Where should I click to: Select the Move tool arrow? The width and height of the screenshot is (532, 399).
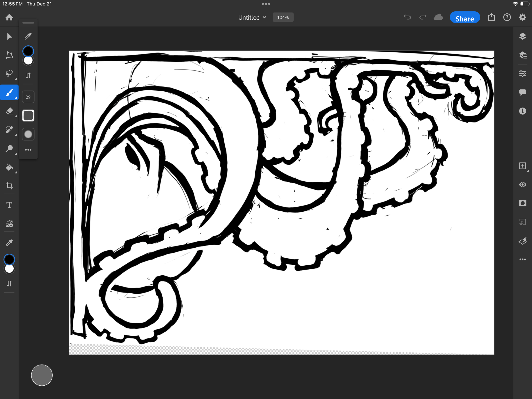[x=9, y=36]
